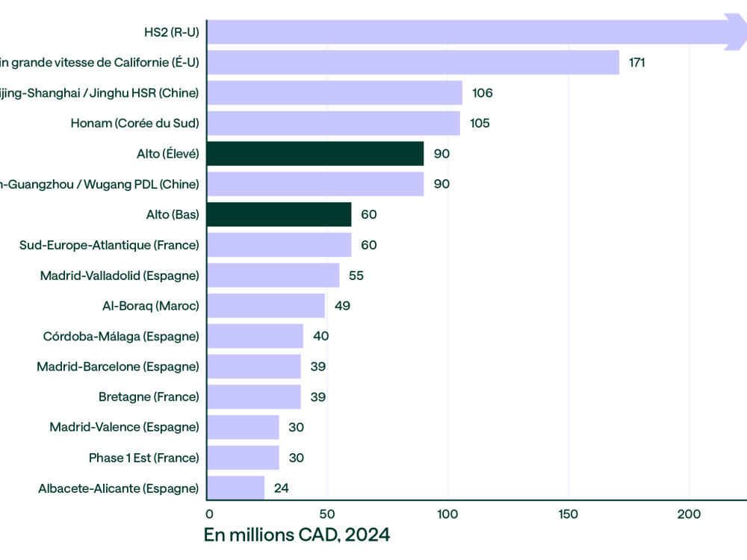Select the value 39 for Bretagne

[318, 397]
